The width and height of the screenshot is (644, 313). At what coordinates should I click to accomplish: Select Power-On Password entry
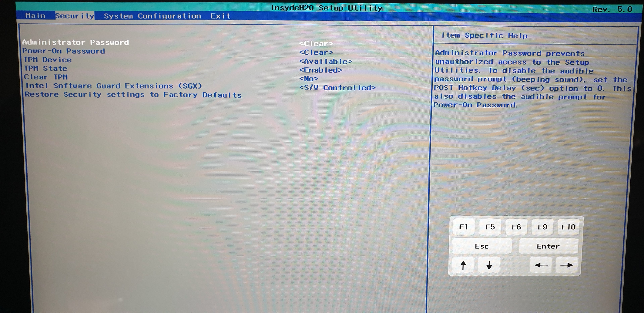[64, 51]
